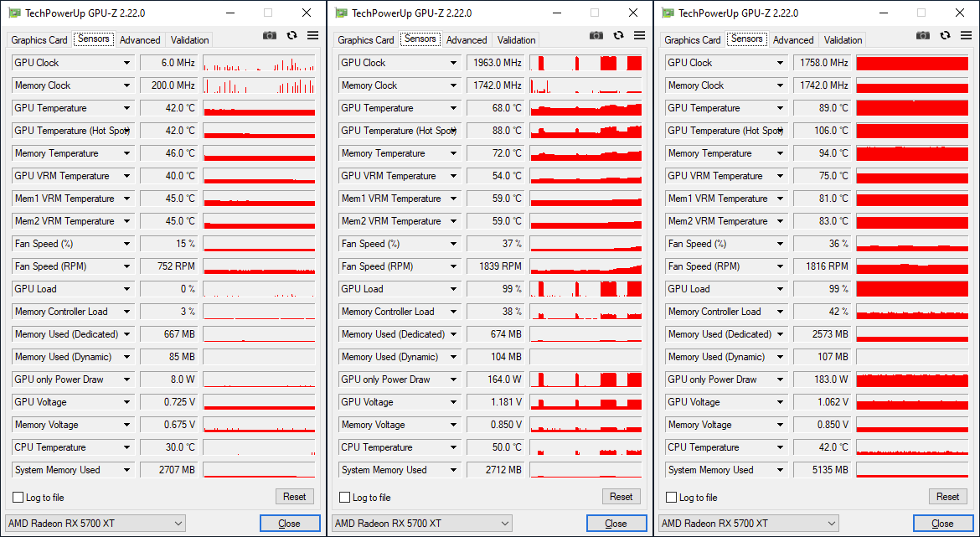Open the GPU Clock sensor dropdown showing 6.0 MHz
The width and height of the screenshot is (980, 537).
[127, 63]
